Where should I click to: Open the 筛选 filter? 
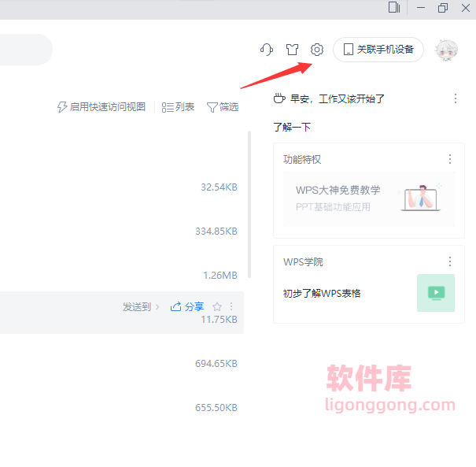click(223, 107)
